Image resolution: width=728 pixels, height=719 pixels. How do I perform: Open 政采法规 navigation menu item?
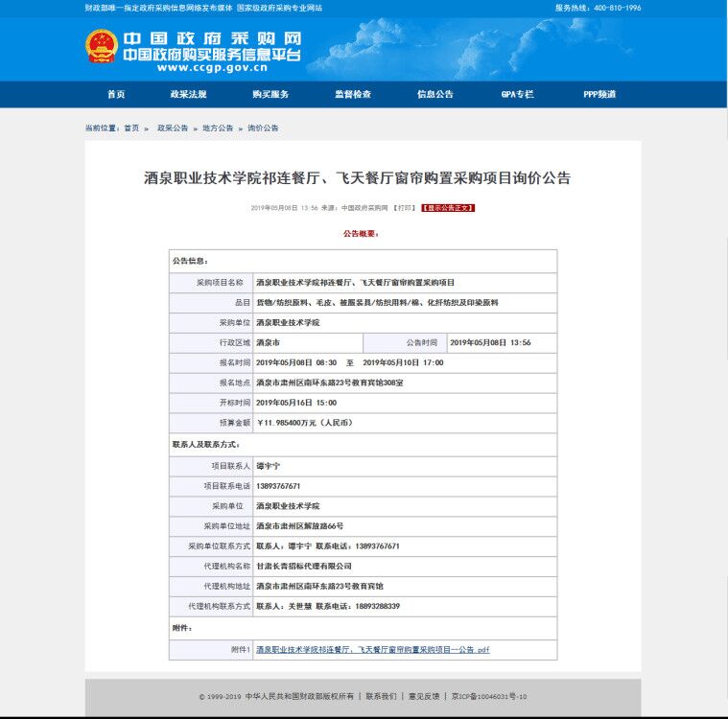coord(188,95)
